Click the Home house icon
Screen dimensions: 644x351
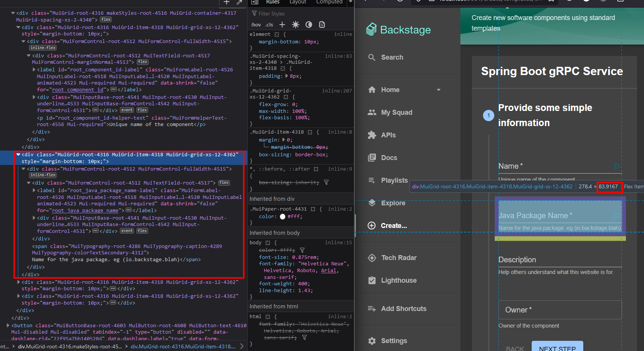(x=372, y=90)
